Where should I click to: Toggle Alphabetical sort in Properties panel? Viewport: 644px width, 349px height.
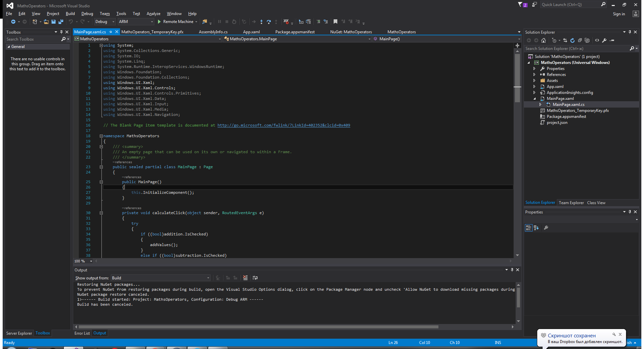point(536,228)
